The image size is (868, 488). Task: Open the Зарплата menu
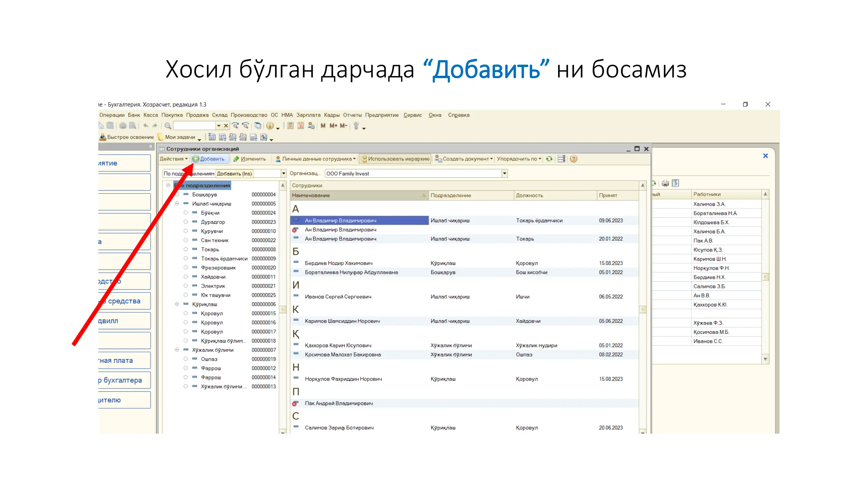[308, 115]
